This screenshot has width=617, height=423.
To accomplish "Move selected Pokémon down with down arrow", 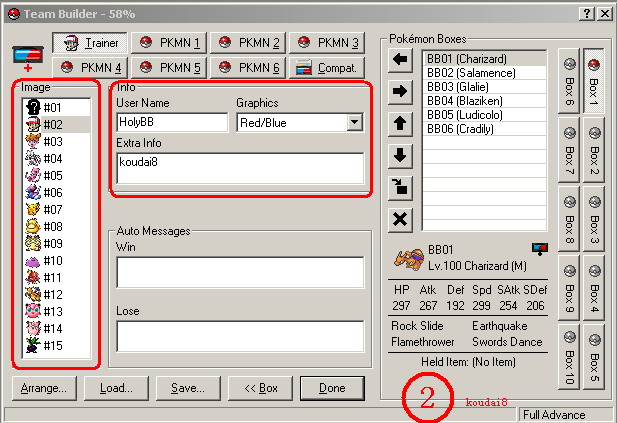I will click(x=400, y=155).
